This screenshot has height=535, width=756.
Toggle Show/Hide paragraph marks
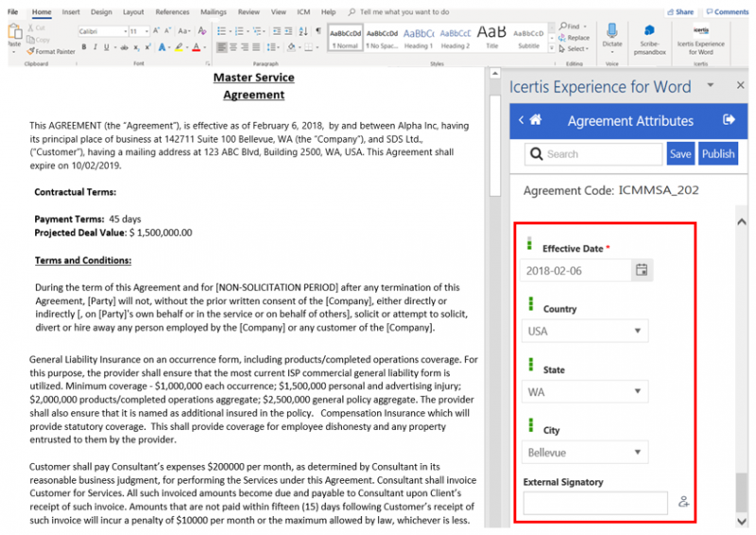tap(318, 30)
